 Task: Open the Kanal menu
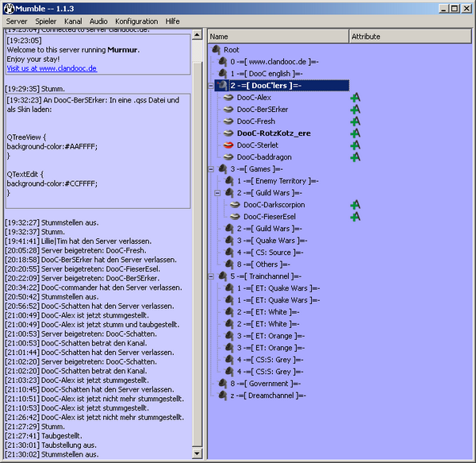tap(73, 21)
